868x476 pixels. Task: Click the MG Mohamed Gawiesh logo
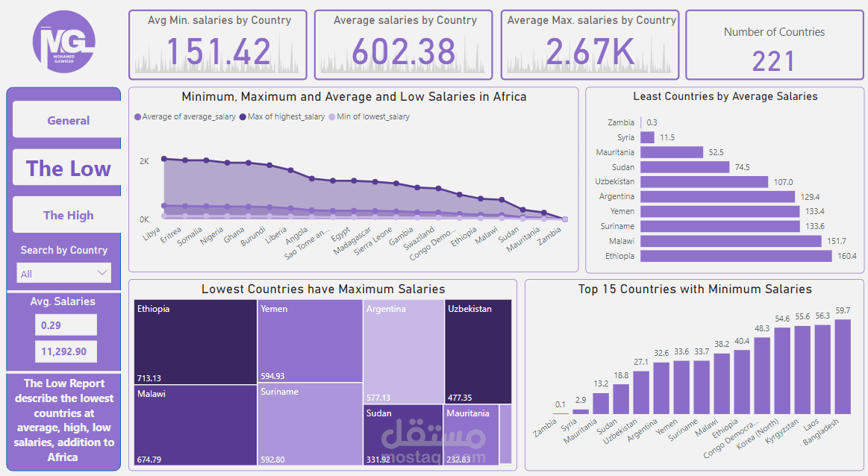pos(63,42)
